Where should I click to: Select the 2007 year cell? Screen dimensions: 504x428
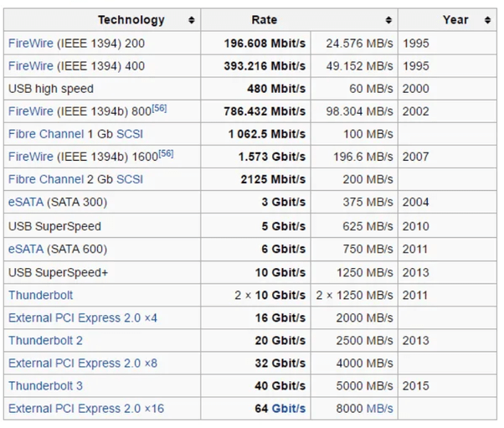[x=447, y=157]
